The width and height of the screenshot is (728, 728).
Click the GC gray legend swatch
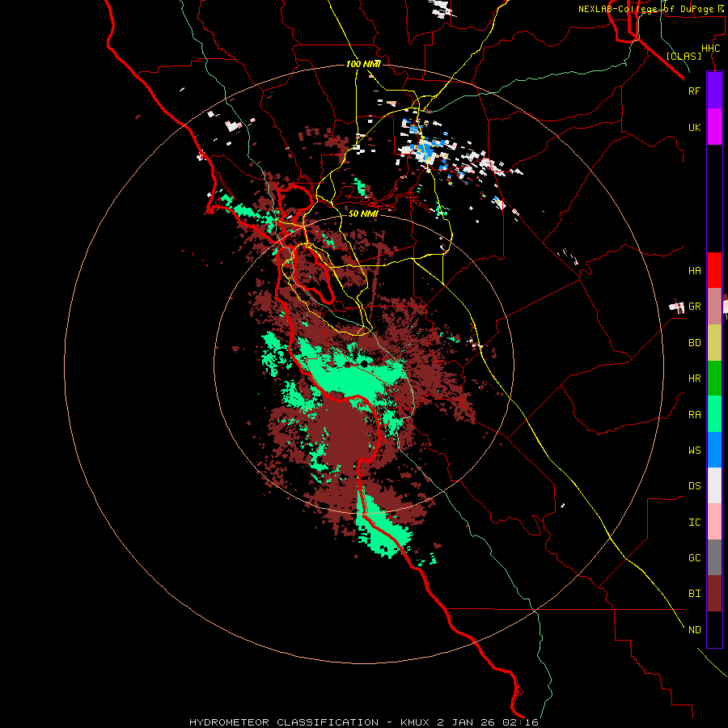[x=714, y=557]
